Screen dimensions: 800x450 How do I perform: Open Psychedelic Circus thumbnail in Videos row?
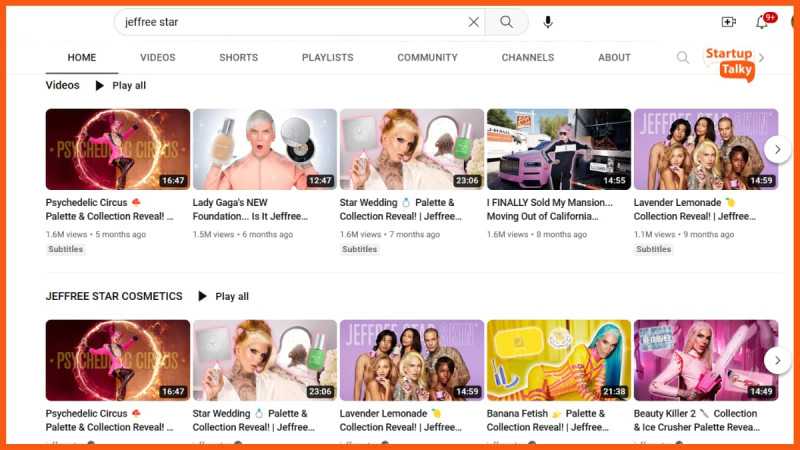(x=118, y=149)
